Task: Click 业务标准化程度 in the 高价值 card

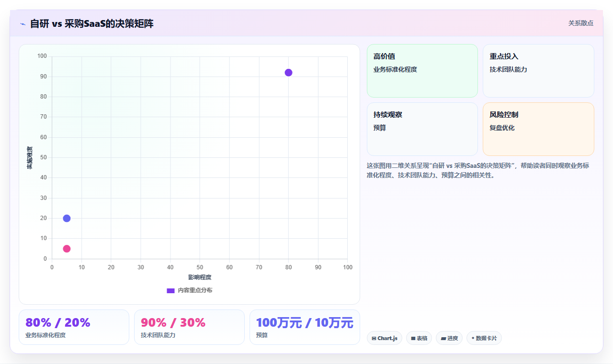Action: click(x=395, y=70)
